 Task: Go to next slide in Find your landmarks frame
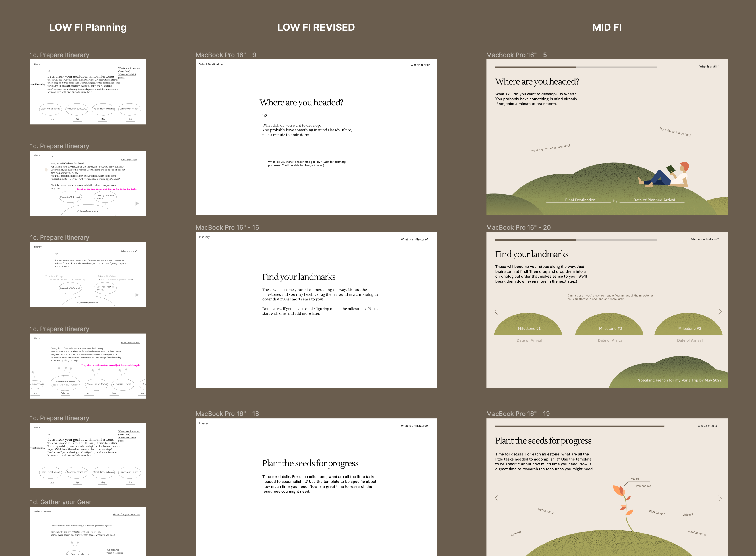pyautogui.click(x=720, y=312)
